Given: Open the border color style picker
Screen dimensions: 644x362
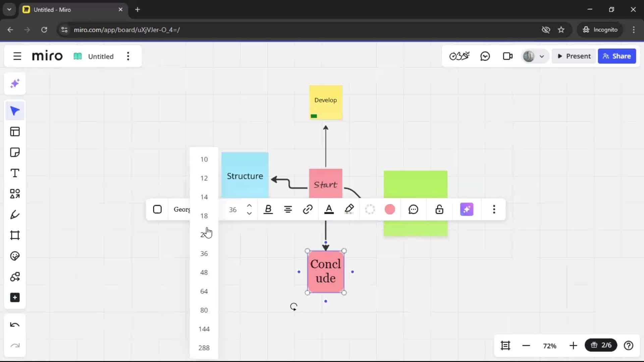Looking at the screenshot, I should (x=370, y=209).
